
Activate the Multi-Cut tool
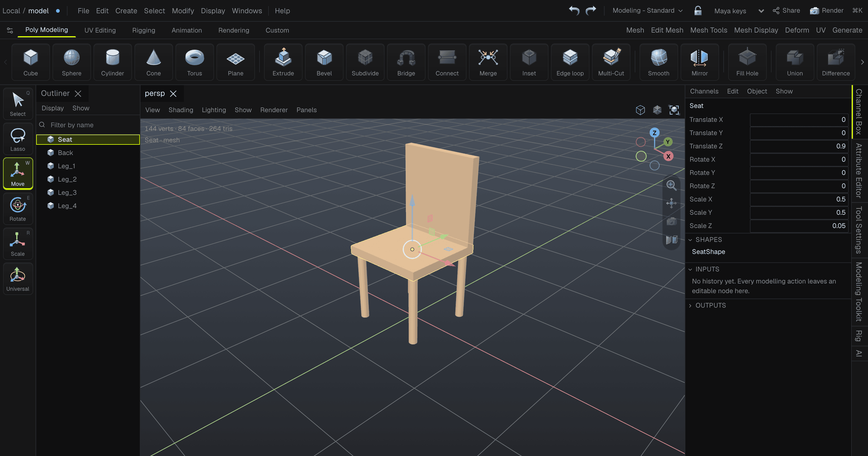(x=611, y=62)
